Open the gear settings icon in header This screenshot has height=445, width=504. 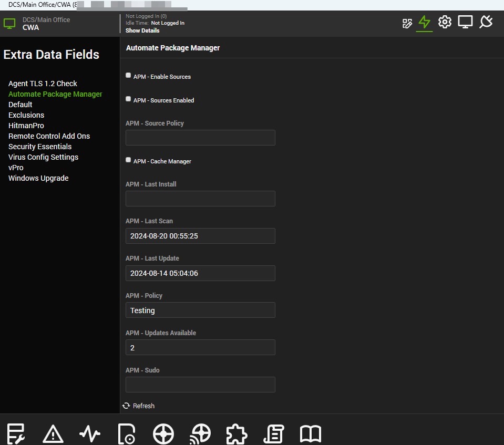445,22
